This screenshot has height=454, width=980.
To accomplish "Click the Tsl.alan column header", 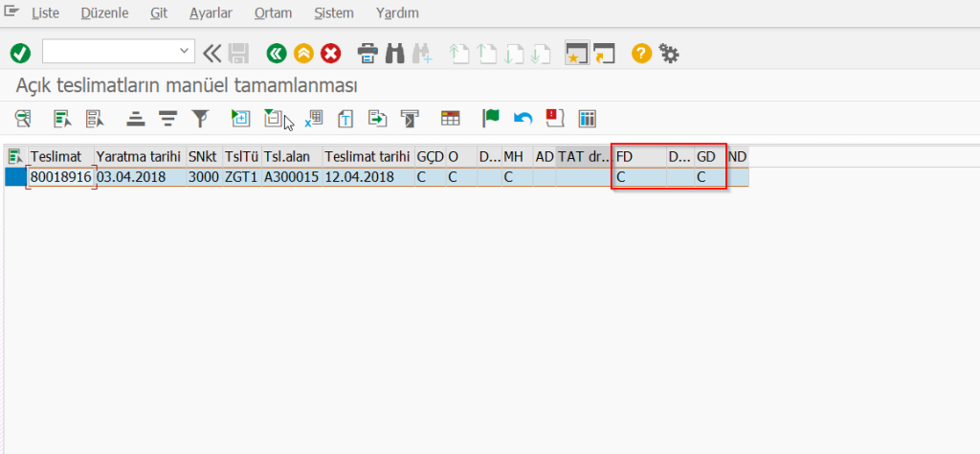I will pos(292,157).
